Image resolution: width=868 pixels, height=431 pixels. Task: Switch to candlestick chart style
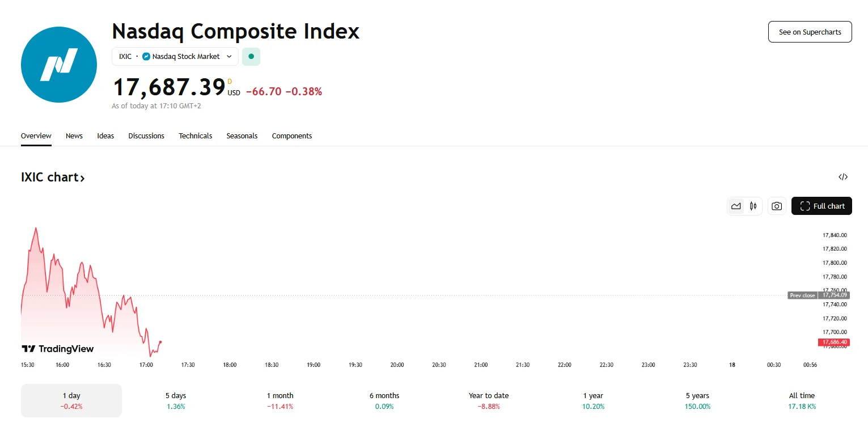tap(753, 206)
